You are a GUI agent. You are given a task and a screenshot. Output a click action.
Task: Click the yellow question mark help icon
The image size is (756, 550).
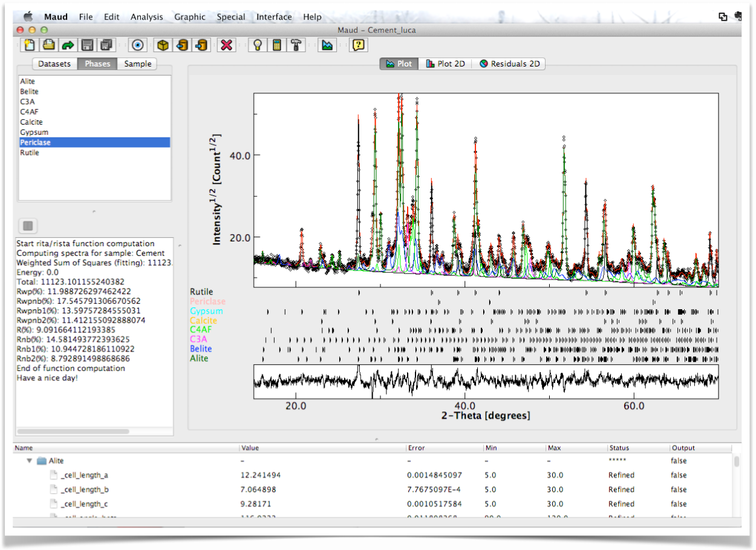[359, 45]
